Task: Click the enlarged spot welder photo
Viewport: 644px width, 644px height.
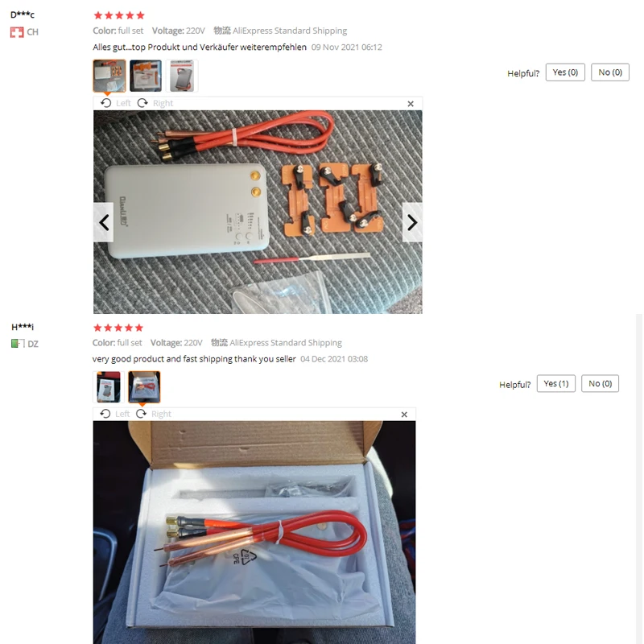Action: coord(258,212)
